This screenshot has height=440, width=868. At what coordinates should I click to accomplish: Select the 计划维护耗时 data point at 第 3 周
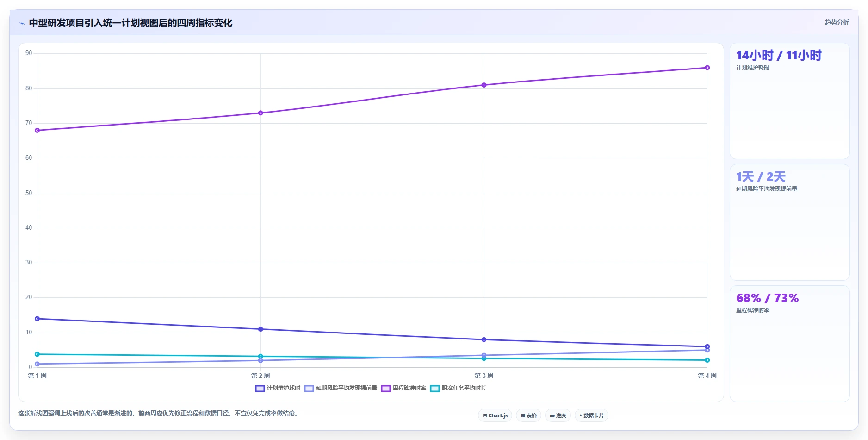484,339
